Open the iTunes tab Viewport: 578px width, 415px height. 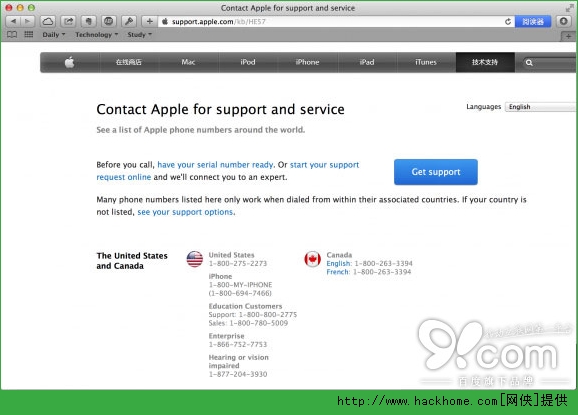coord(426,62)
